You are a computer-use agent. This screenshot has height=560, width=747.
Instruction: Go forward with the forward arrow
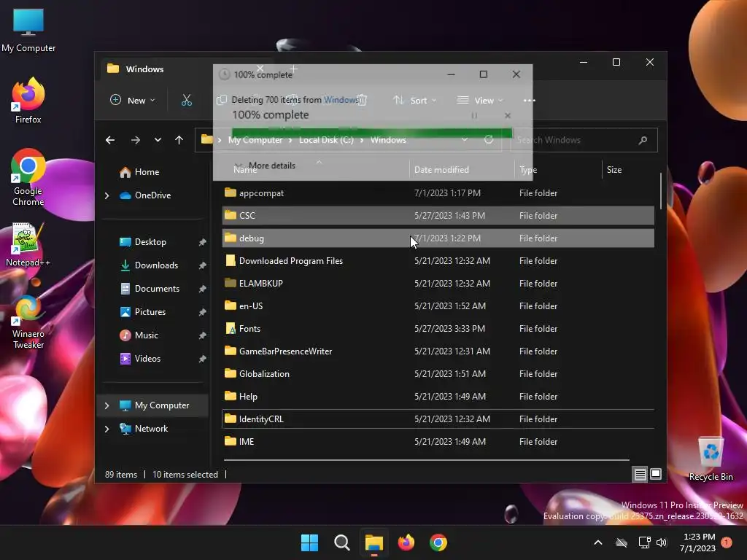(136, 140)
